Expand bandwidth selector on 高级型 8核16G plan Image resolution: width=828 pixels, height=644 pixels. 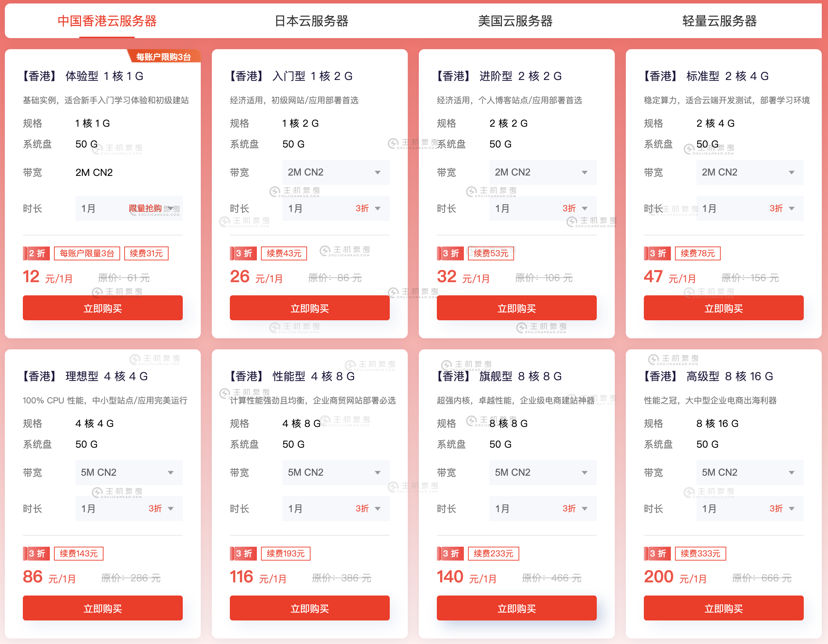[x=749, y=472]
